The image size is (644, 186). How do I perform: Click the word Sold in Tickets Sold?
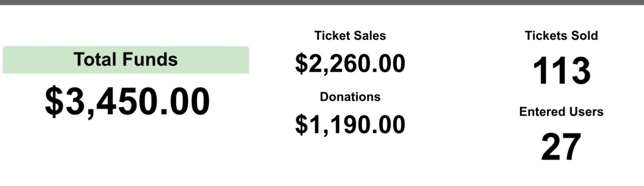pyautogui.click(x=584, y=35)
